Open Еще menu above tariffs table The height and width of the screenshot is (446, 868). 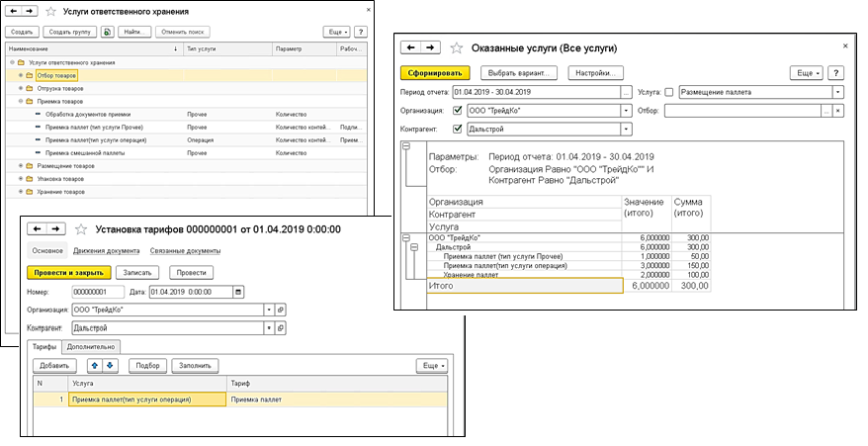click(x=432, y=366)
